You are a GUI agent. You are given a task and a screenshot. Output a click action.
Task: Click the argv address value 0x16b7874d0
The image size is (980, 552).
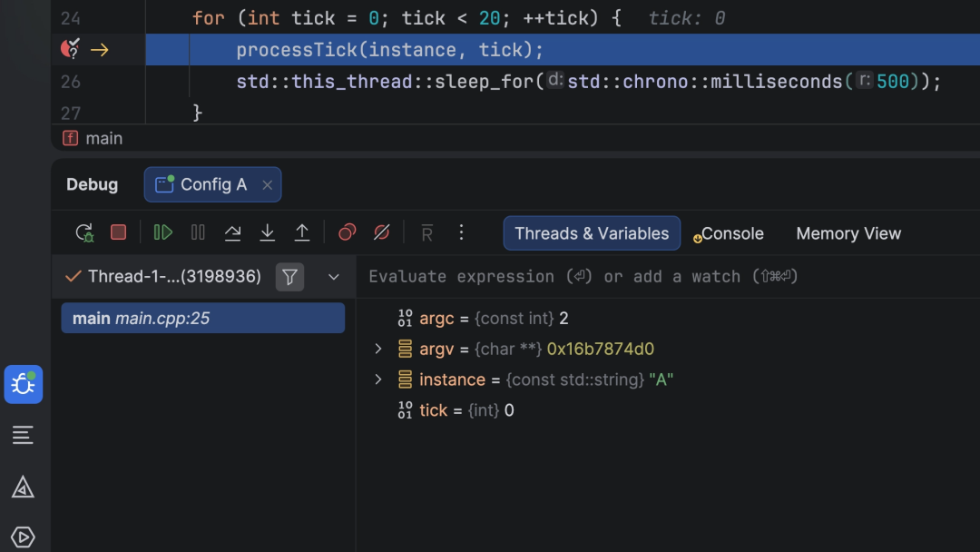601,349
